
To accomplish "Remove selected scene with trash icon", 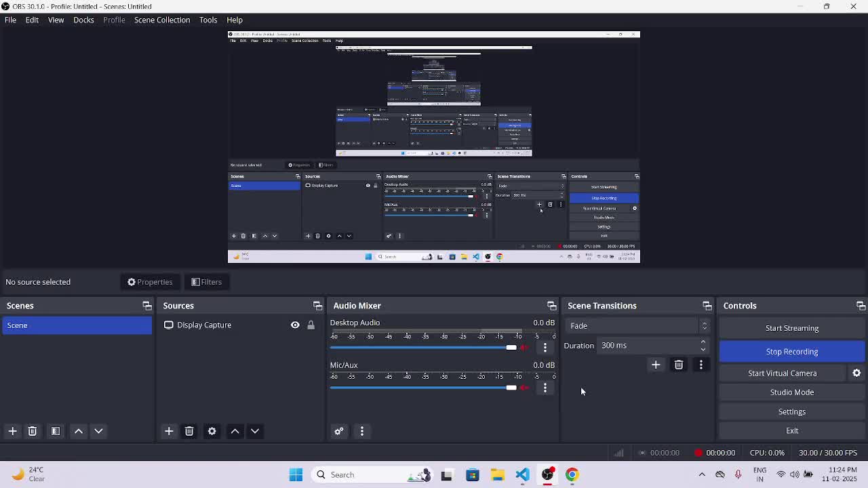I will 32,431.
